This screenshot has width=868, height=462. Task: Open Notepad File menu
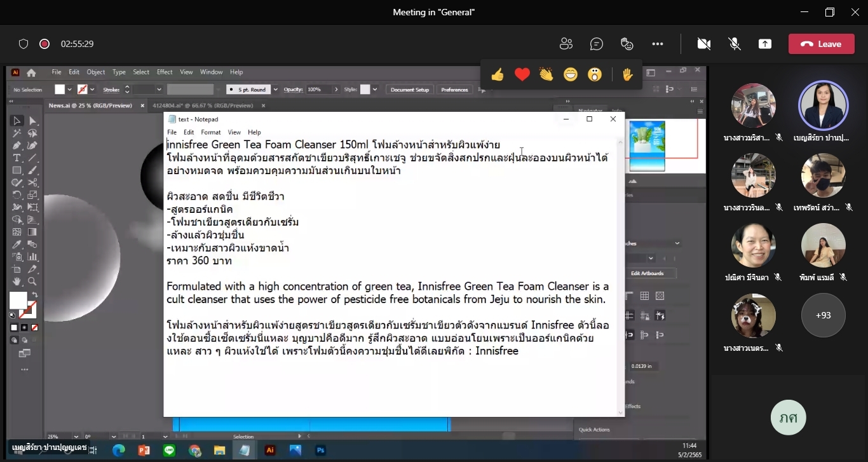(x=172, y=132)
